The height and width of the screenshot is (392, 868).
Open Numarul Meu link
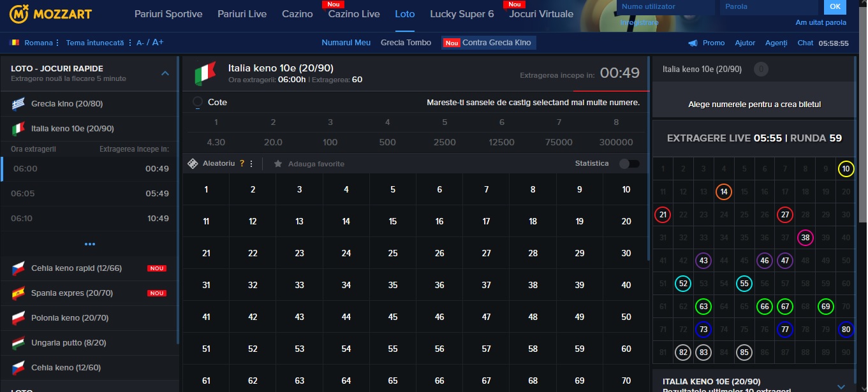pyautogui.click(x=346, y=43)
